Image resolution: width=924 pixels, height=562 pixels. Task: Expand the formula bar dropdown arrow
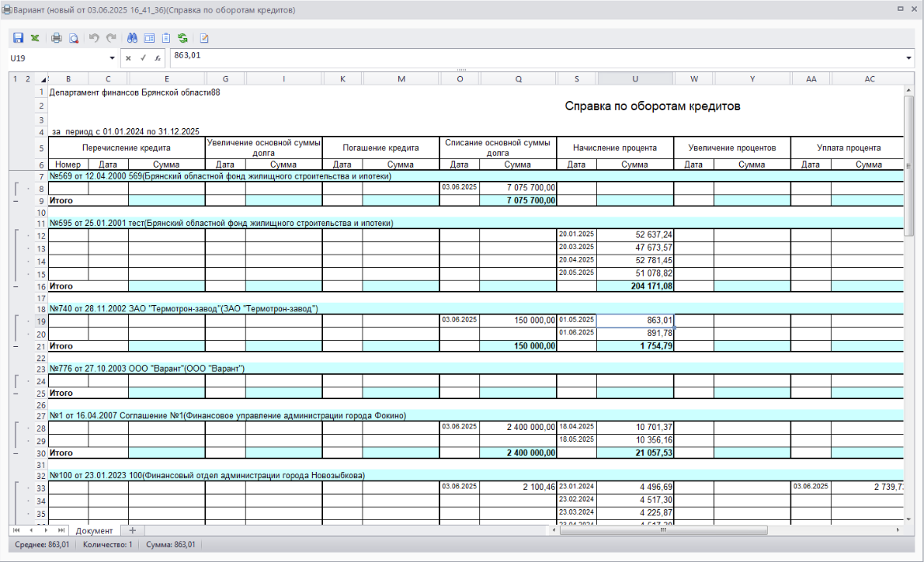click(x=909, y=58)
